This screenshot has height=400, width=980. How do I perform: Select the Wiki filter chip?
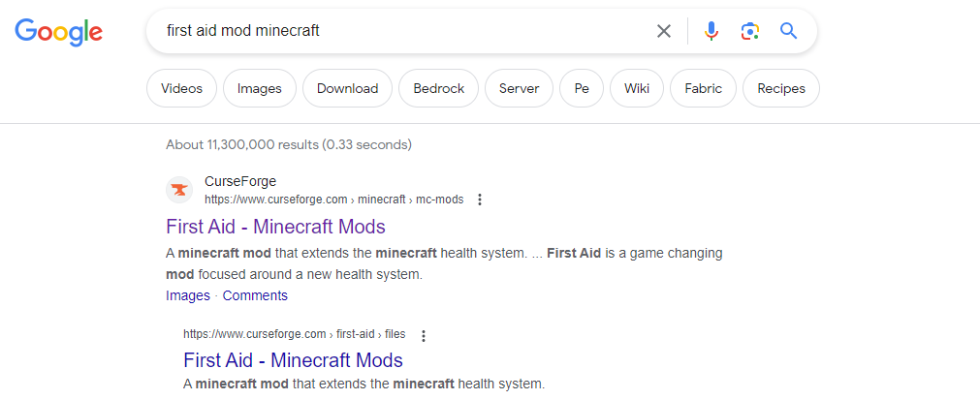[637, 88]
